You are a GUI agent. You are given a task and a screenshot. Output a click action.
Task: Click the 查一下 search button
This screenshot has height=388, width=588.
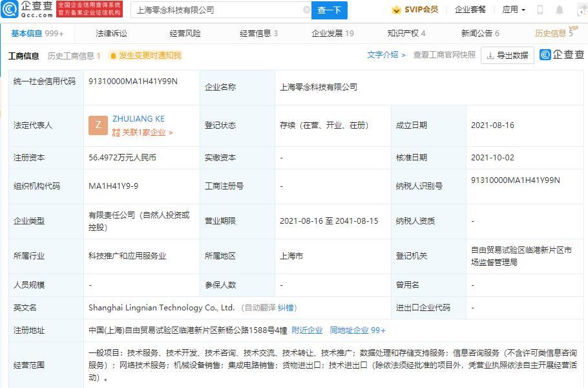click(x=330, y=10)
